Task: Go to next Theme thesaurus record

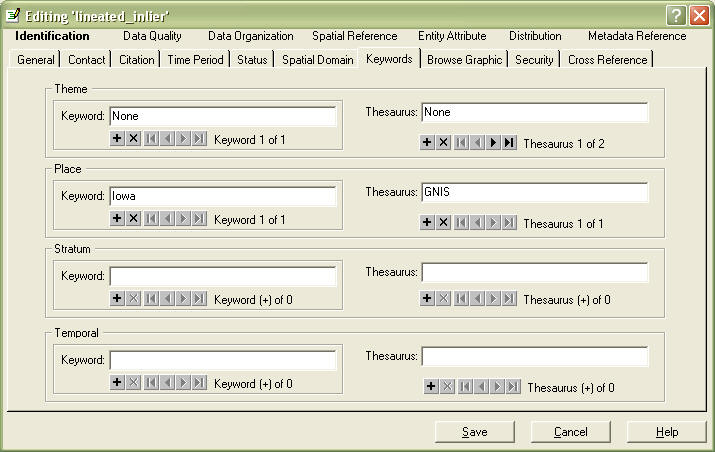Action: point(493,143)
